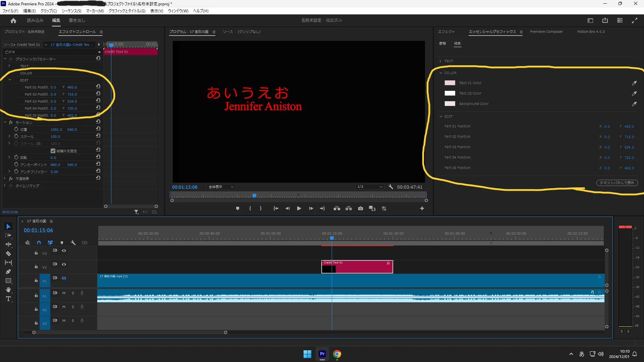The image size is (644, 362).
Task: Mute audio track A1
Action: pos(64,293)
